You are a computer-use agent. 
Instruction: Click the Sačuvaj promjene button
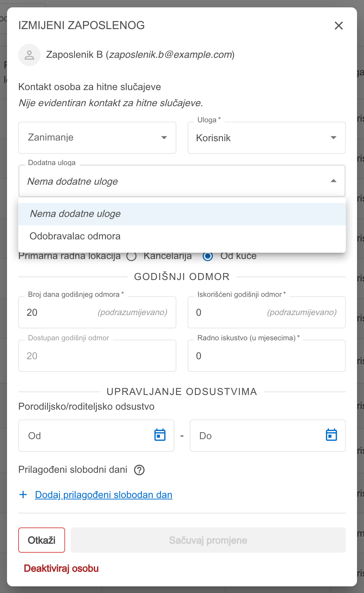(208, 540)
